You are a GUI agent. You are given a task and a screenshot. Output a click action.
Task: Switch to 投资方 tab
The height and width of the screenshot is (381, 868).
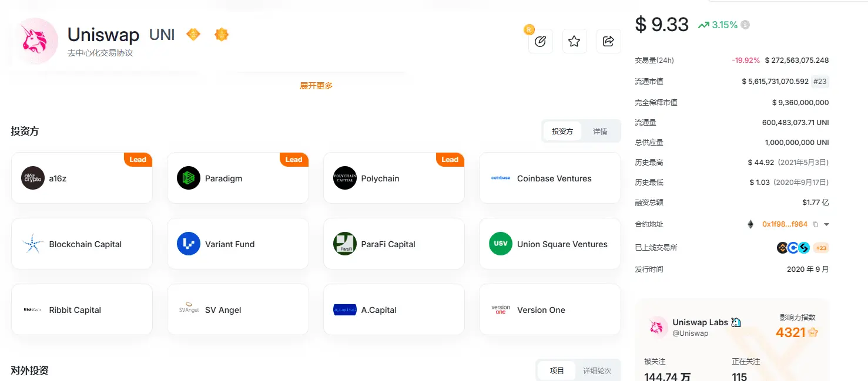(562, 132)
